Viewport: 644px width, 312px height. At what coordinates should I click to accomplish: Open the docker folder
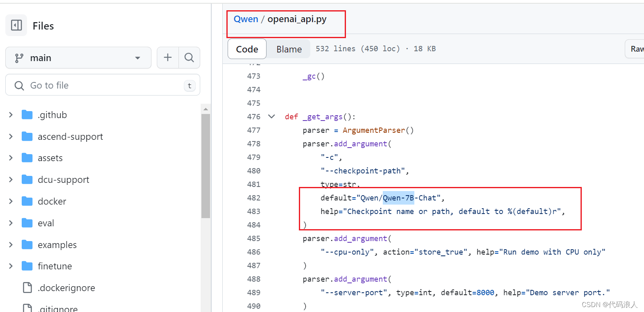[52, 201]
